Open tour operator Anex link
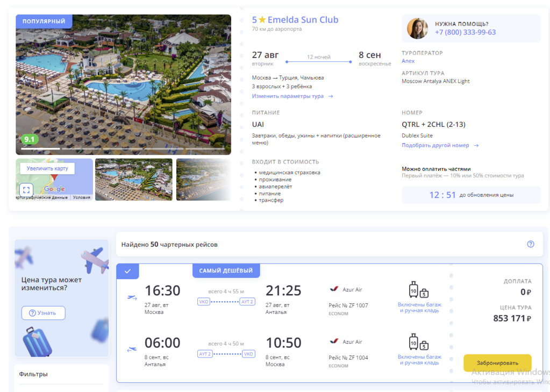550x392 pixels. click(x=408, y=61)
